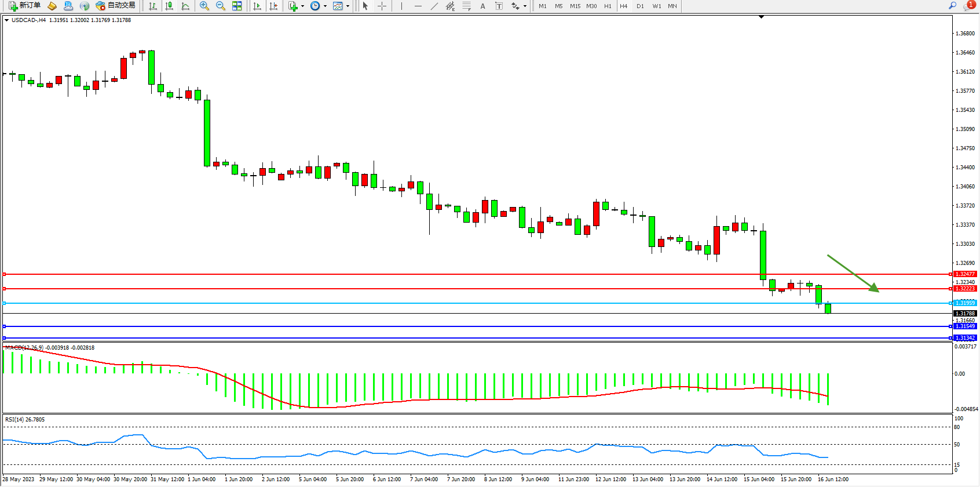Toggle AutoTrading (自动交易) on

pos(116,6)
